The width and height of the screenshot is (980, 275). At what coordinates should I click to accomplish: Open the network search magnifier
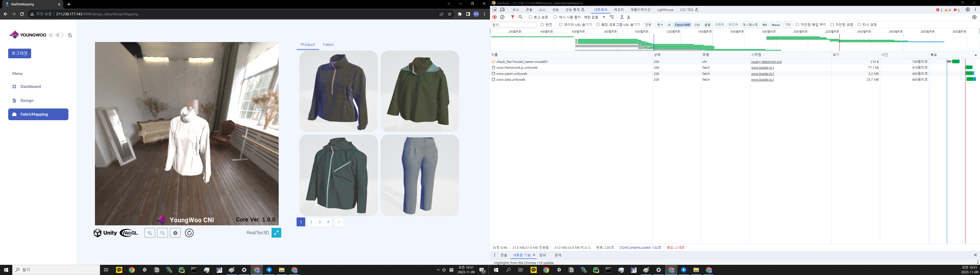pyautogui.click(x=520, y=17)
